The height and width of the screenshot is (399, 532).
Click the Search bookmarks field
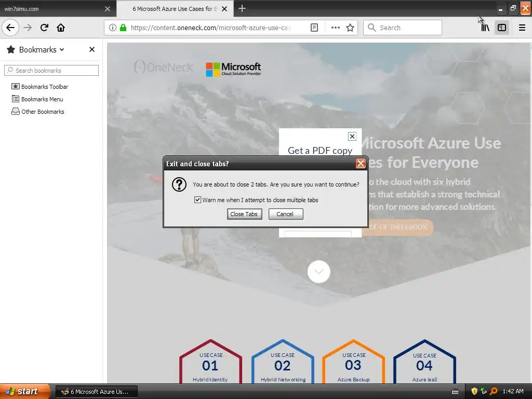coord(51,71)
